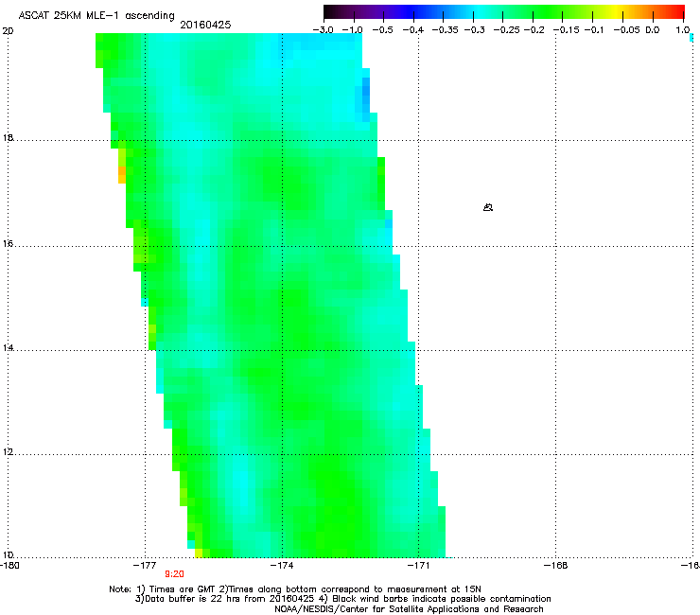Click the -0.2 color scale label
This screenshot has height=615, width=700.
(x=534, y=30)
